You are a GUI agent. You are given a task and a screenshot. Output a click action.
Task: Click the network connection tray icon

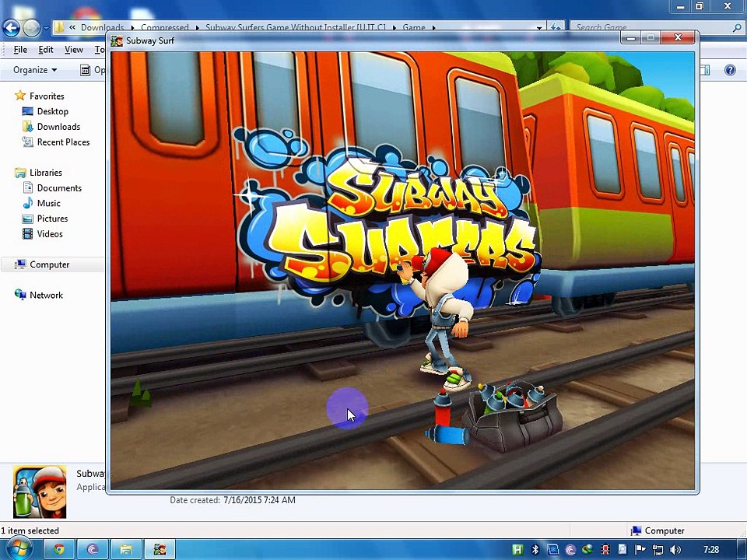click(658, 550)
